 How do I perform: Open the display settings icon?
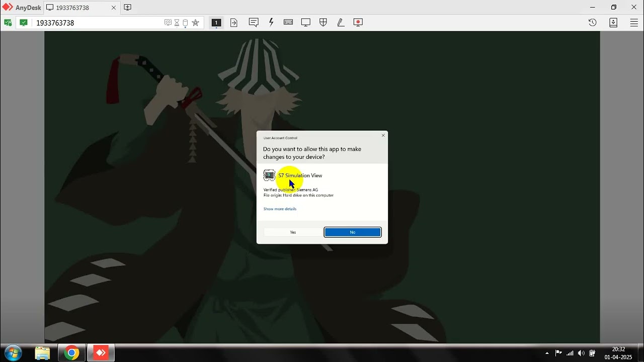(306, 23)
